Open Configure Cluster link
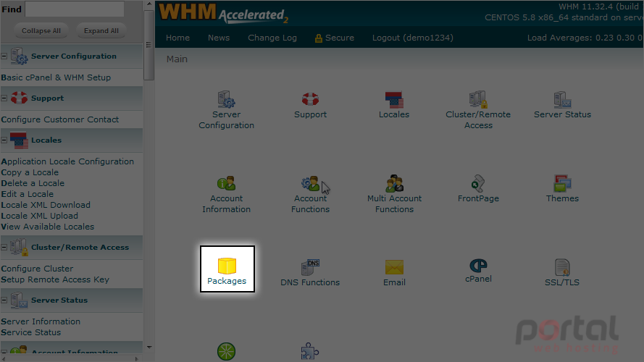The width and height of the screenshot is (644, 362). (x=37, y=269)
